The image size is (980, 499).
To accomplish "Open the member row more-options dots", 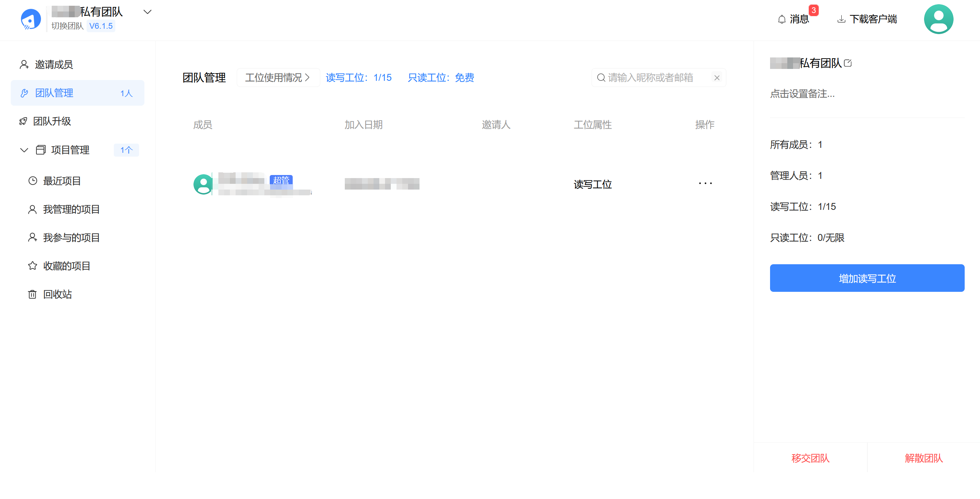I will click(x=705, y=183).
